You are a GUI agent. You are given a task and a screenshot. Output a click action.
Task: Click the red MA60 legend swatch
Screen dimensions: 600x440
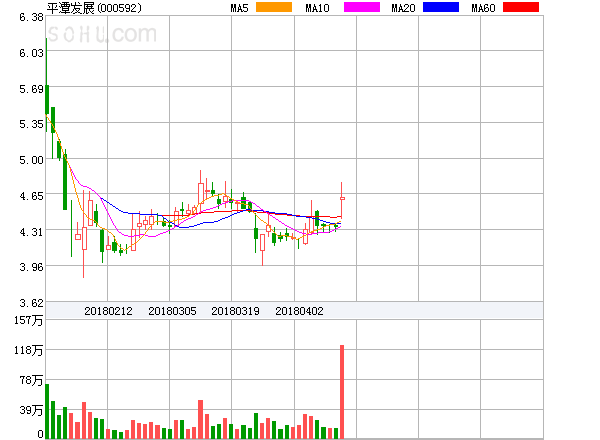tap(521, 7)
